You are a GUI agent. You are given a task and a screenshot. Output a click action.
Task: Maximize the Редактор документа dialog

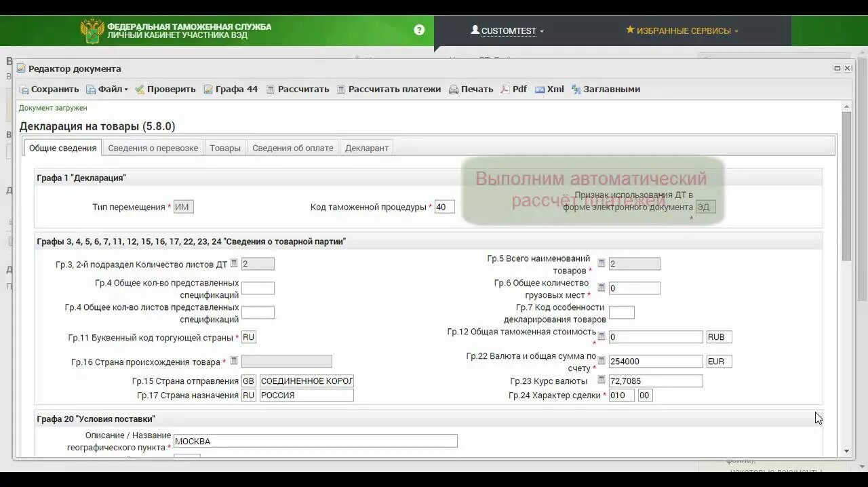837,69
